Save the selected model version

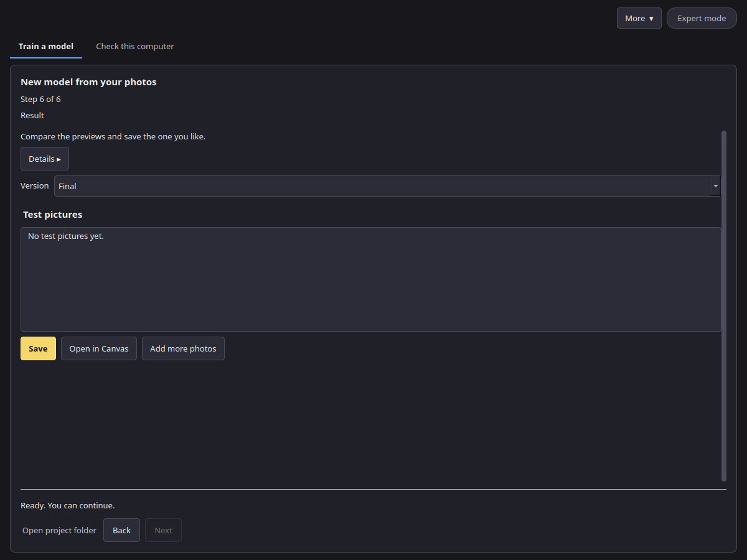[x=38, y=348]
